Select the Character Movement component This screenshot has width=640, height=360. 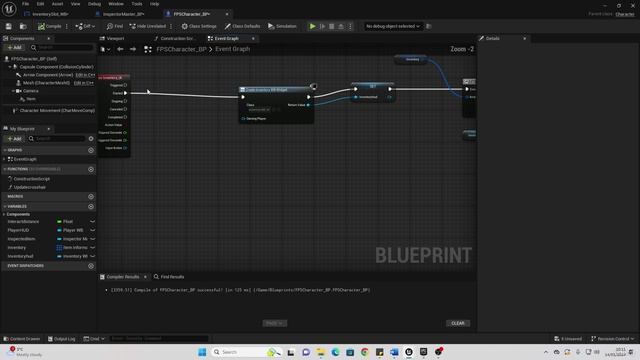click(57, 111)
